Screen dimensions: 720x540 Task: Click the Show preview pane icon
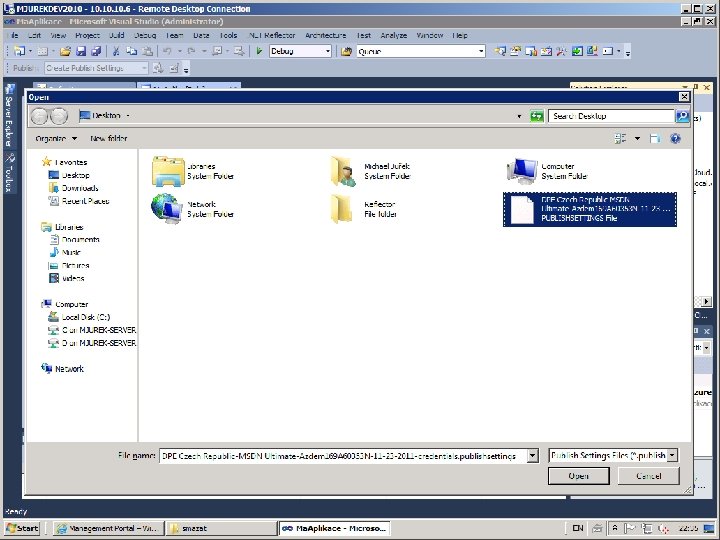click(x=655, y=138)
